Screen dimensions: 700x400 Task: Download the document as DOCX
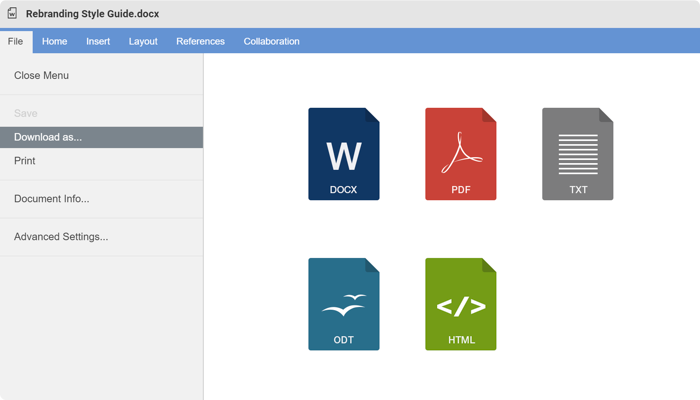[344, 154]
